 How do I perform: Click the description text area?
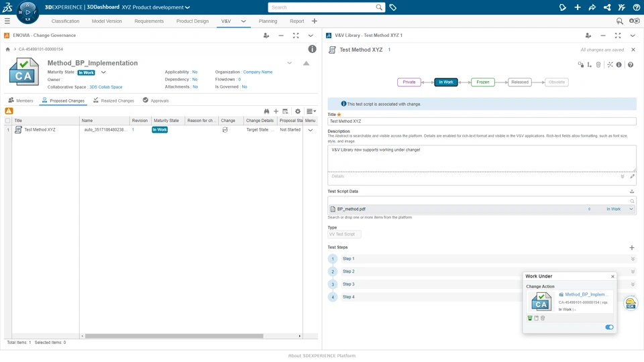tap(482, 158)
